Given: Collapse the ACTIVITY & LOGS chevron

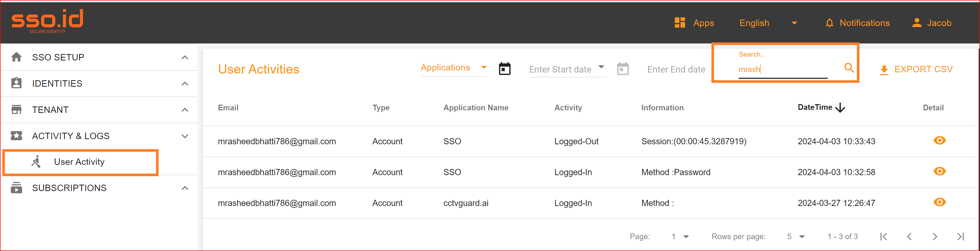Looking at the screenshot, I should [x=185, y=136].
